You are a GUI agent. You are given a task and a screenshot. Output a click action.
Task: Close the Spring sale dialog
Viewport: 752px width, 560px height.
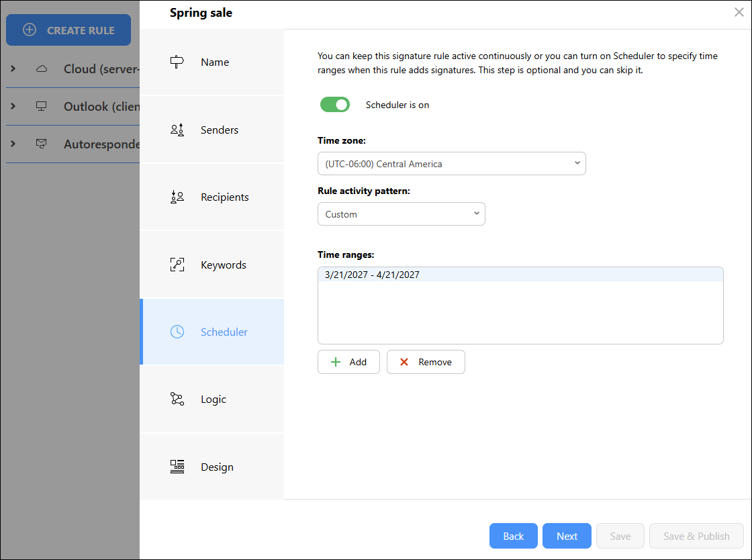(x=739, y=13)
